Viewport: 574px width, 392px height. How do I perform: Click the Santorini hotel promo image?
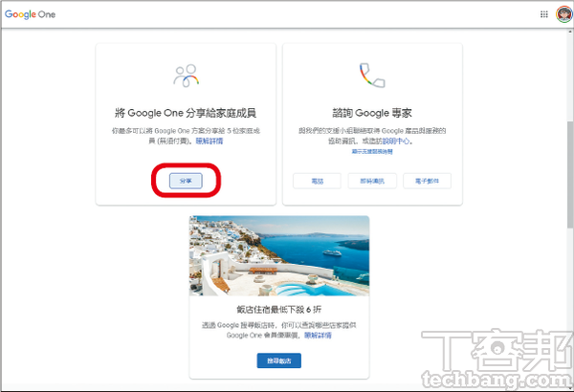click(x=279, y=256)
